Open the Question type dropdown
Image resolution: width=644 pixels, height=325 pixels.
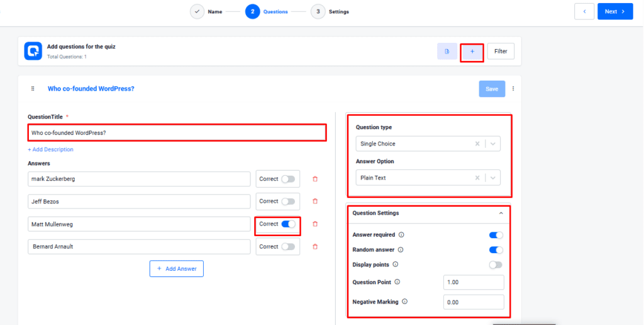(492, 144)
